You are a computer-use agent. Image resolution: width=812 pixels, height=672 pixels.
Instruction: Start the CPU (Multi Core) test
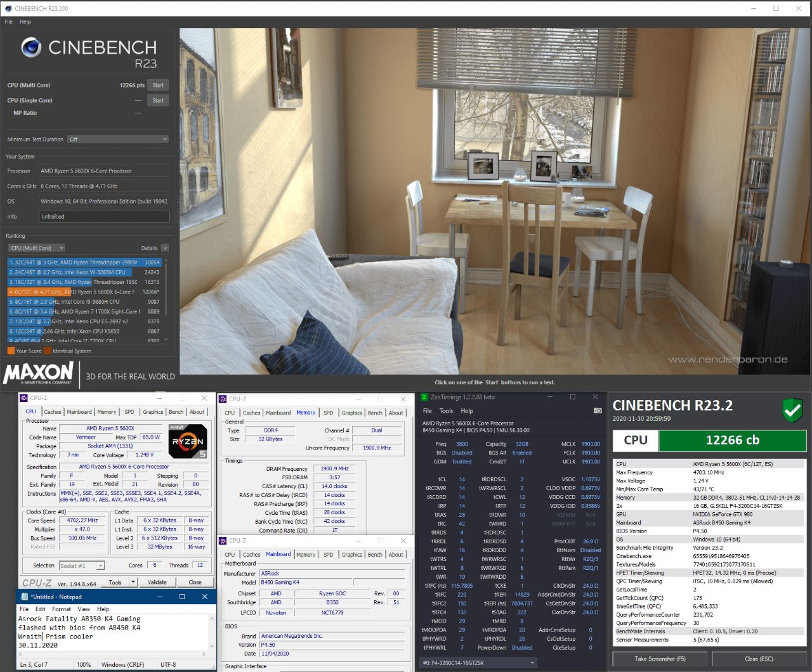point(158,85)
